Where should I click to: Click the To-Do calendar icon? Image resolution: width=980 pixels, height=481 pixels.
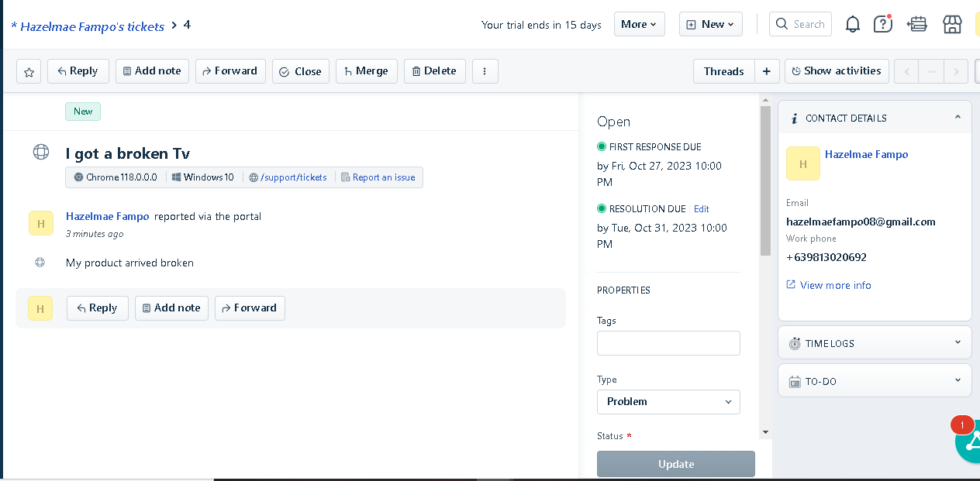click(795, 382)
